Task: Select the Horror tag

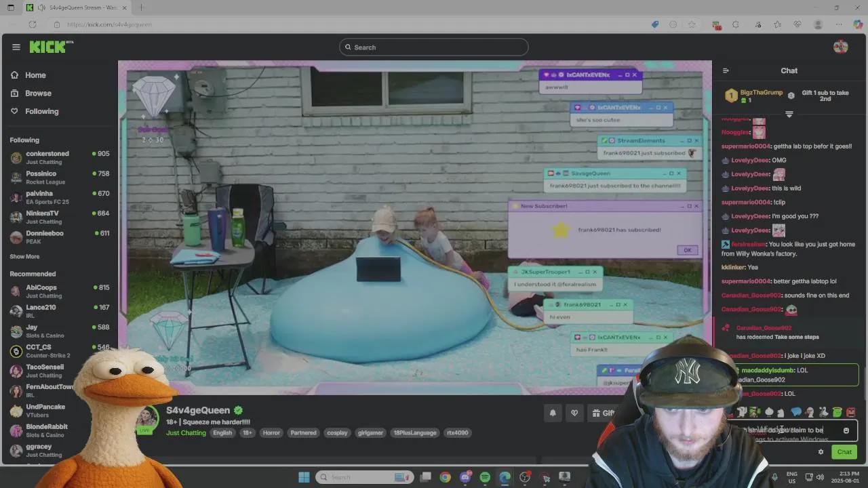Action: 271,432
